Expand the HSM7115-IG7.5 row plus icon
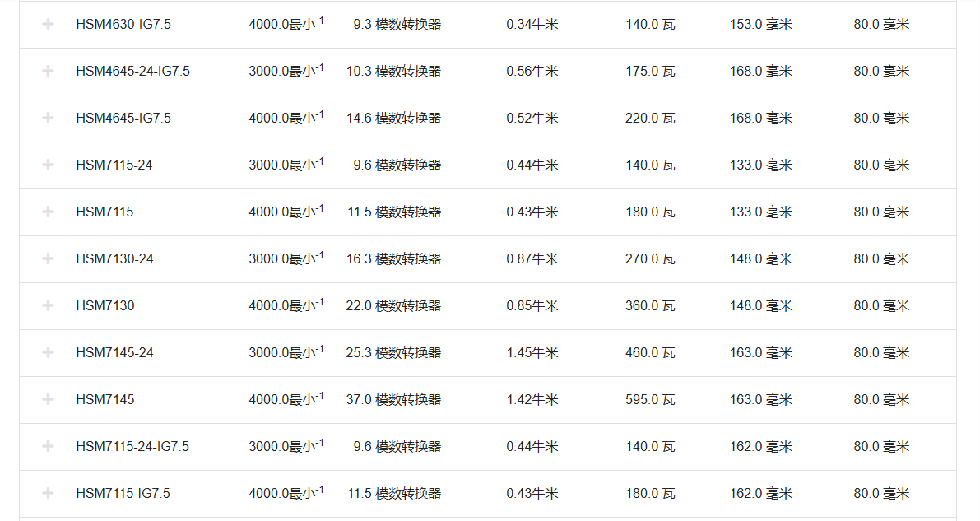 click(48, 493)
